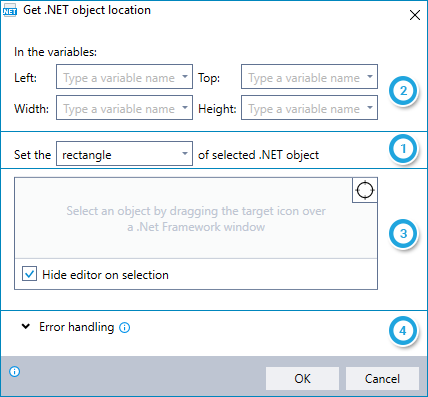This screenshot has height=397, width=428.
Task: Click numbered badge 1
Action: [x=403, y=149]
